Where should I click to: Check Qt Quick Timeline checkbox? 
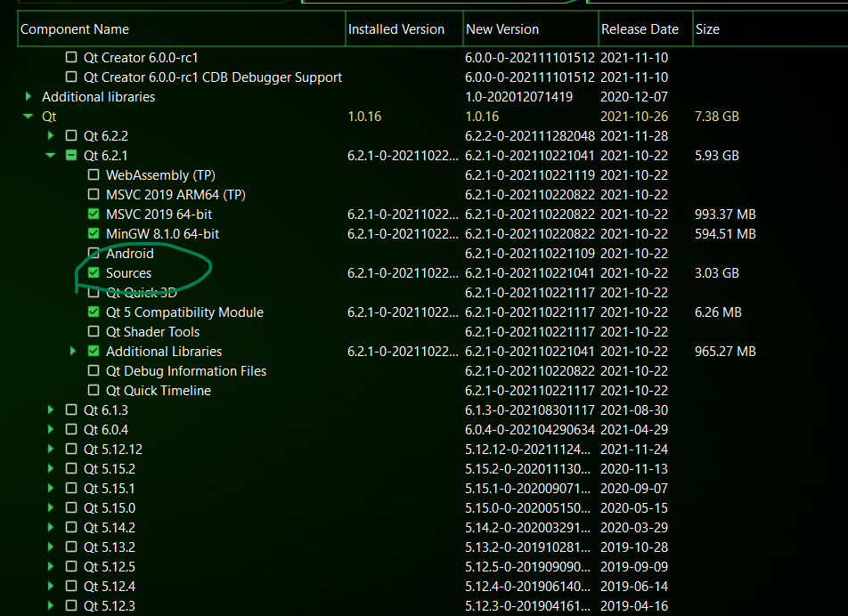click(94, 390)
